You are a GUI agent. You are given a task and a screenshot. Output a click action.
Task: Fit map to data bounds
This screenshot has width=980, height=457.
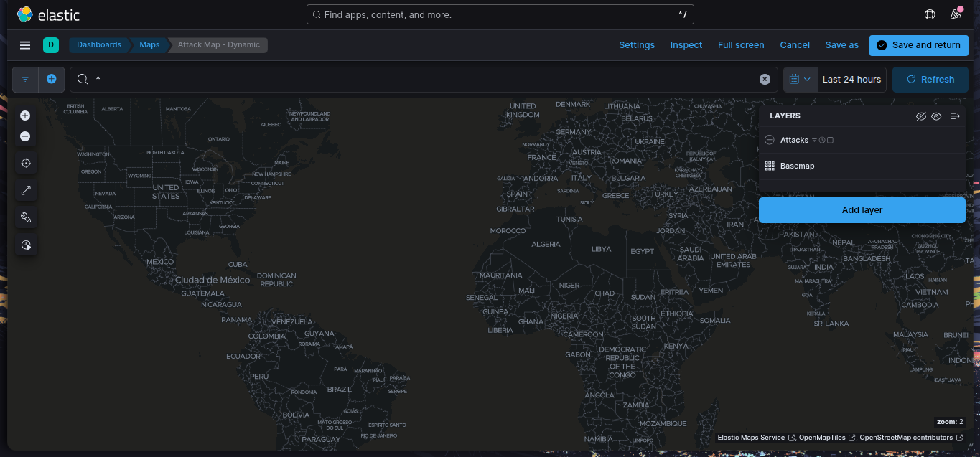(x=26, y=191)
